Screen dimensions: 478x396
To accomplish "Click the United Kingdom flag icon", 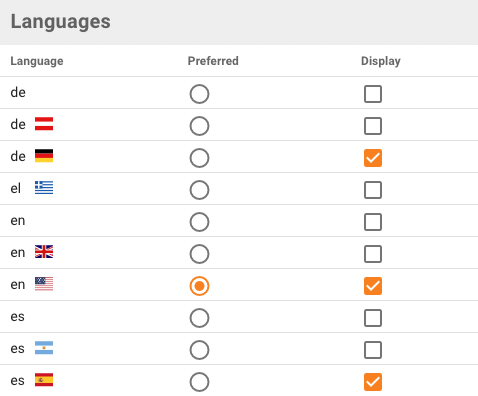I will (44, 252).
